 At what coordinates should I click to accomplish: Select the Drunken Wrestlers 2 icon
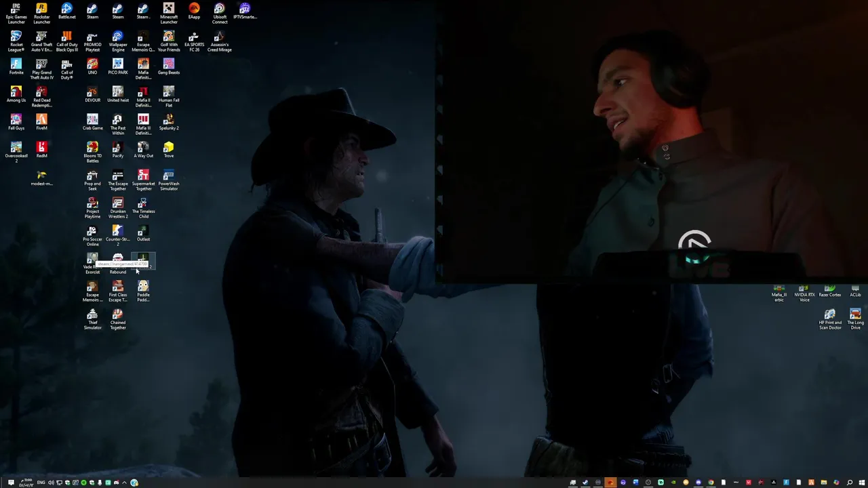tap(118, 208)
